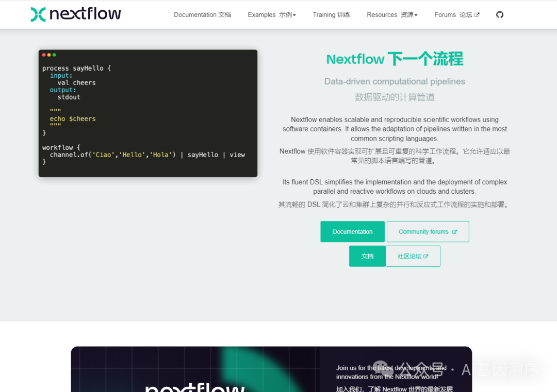Click the external-link icon inside Community forums button
Screen dimensions: 557x392
[455, 231]
